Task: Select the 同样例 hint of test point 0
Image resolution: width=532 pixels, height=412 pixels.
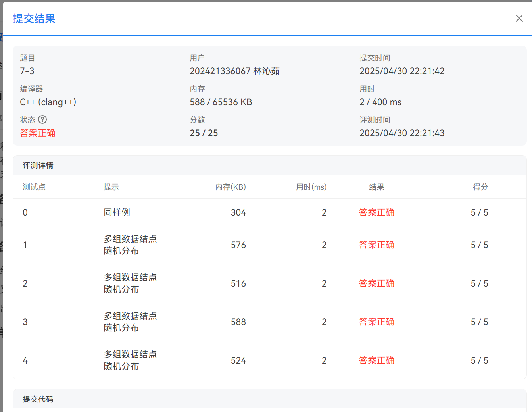Action: tap(117, 212)
